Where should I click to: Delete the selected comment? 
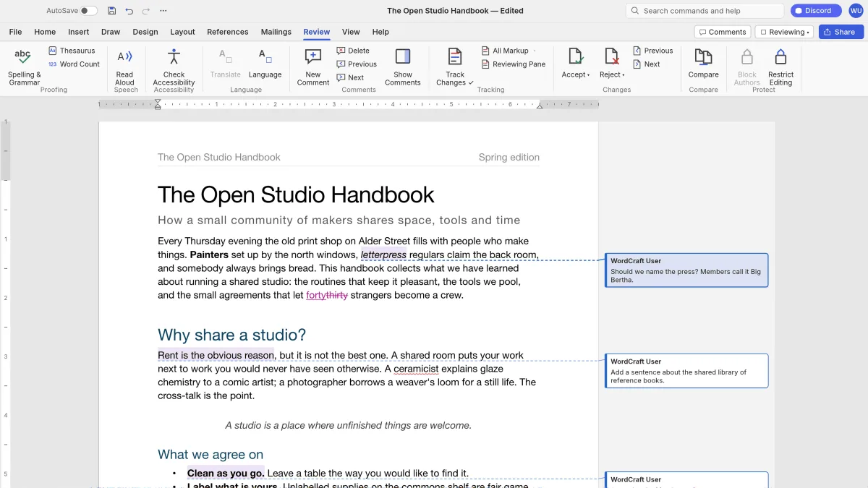(x=353, y=51)
